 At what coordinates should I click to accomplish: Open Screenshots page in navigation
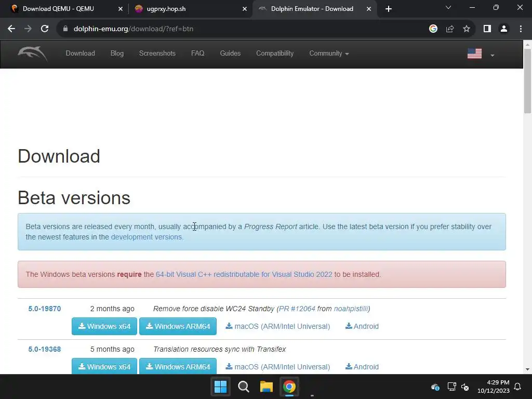[157, 54]
